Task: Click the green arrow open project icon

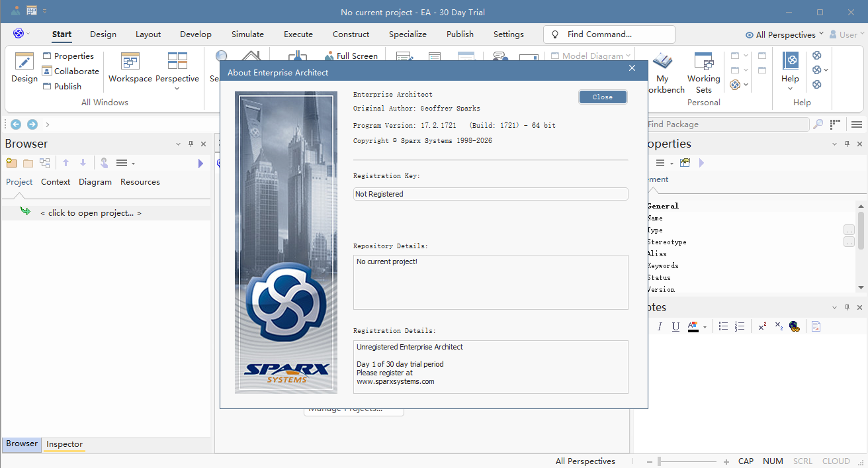Action: point(25,212)
